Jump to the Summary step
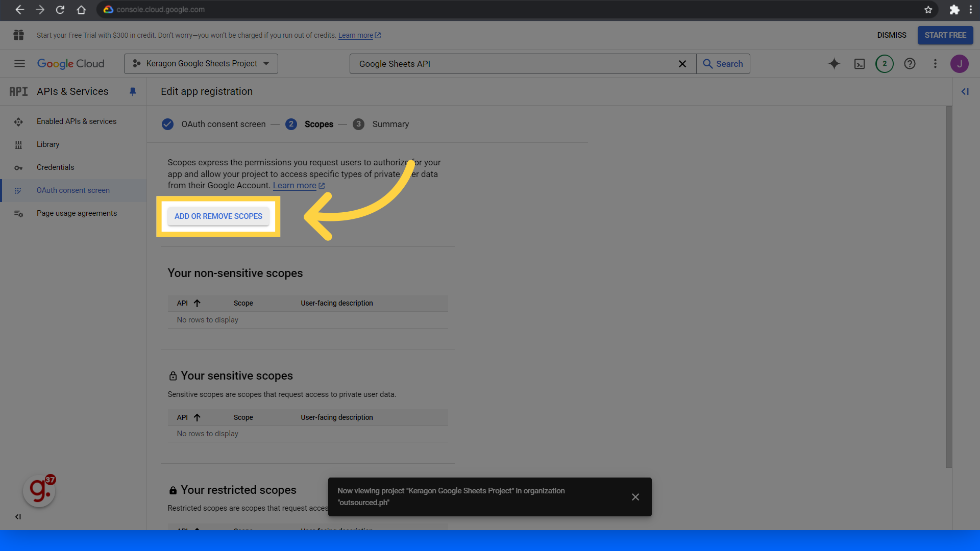 pos(381,124)
